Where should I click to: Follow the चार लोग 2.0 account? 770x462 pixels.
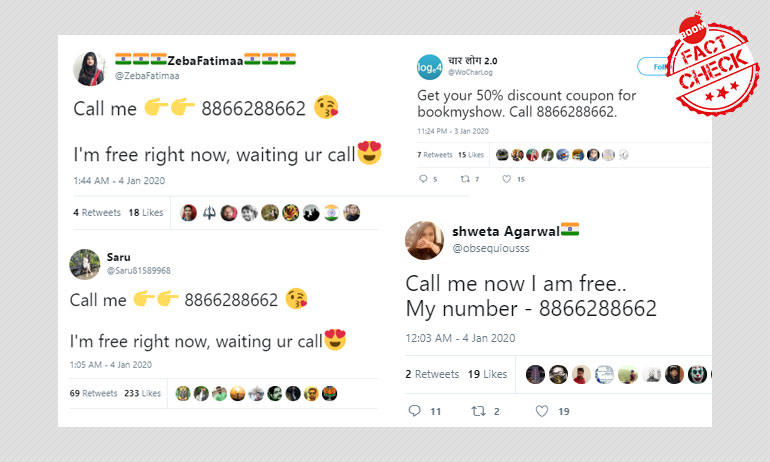pos(654,66)
